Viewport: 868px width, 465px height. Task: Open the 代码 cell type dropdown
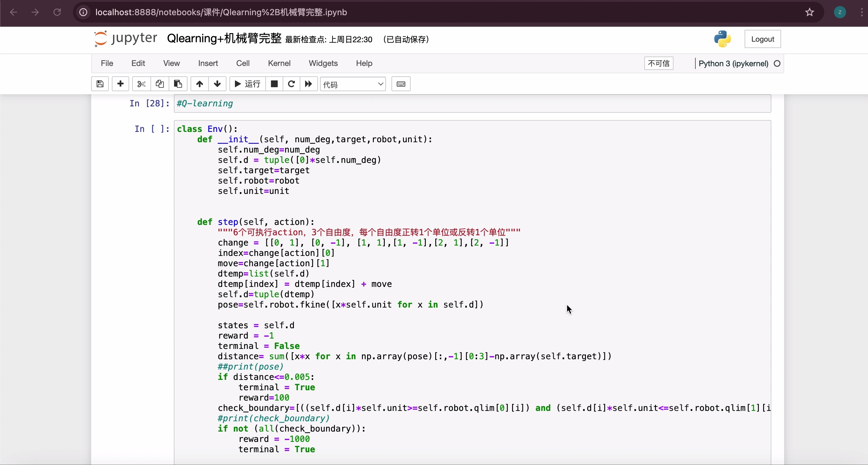[x=353, y=84]
